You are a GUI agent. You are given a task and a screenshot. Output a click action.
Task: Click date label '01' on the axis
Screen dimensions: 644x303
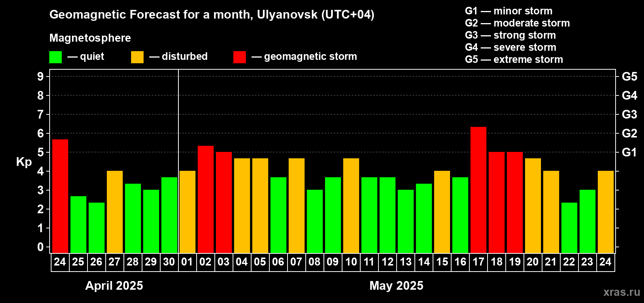(187, 262)
